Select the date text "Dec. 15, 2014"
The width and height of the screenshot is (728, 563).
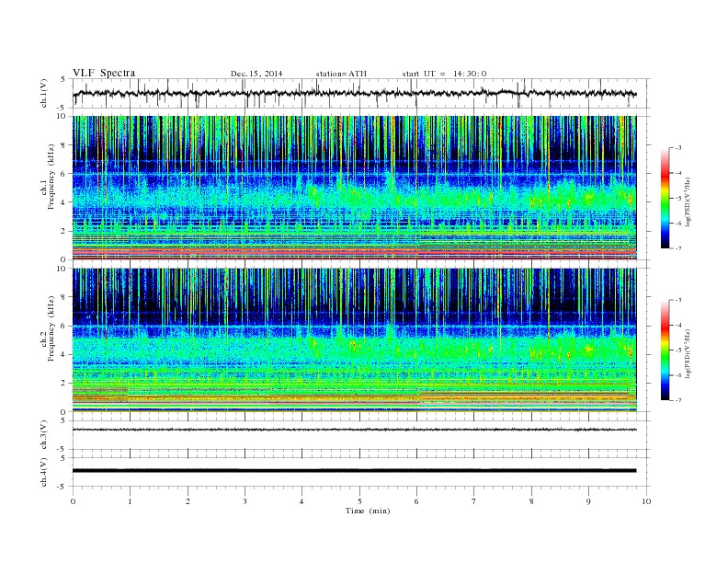(256, 74)
